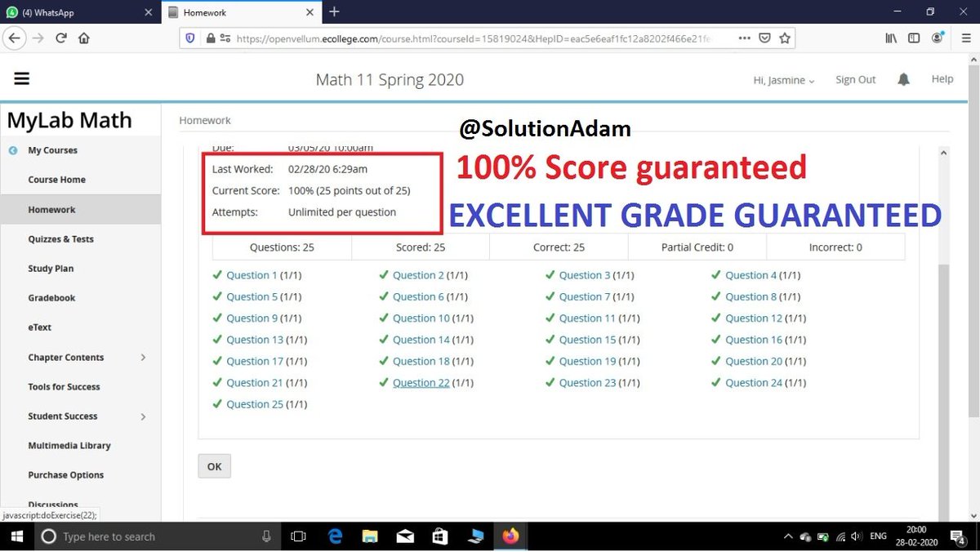The height and width of the screenshot is (552, 980).
Task: Expand the Chapter Contents submenu
Action: coord(144,358)
